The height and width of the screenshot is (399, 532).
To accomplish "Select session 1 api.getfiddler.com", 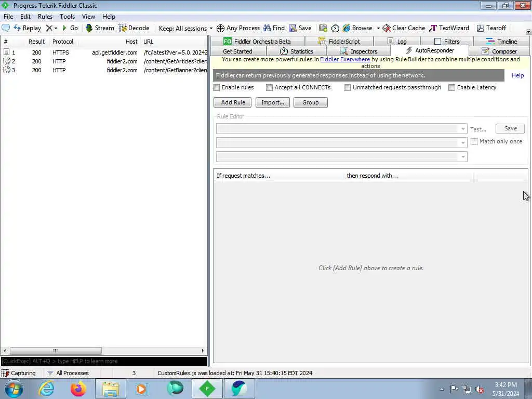I will 104,52.
